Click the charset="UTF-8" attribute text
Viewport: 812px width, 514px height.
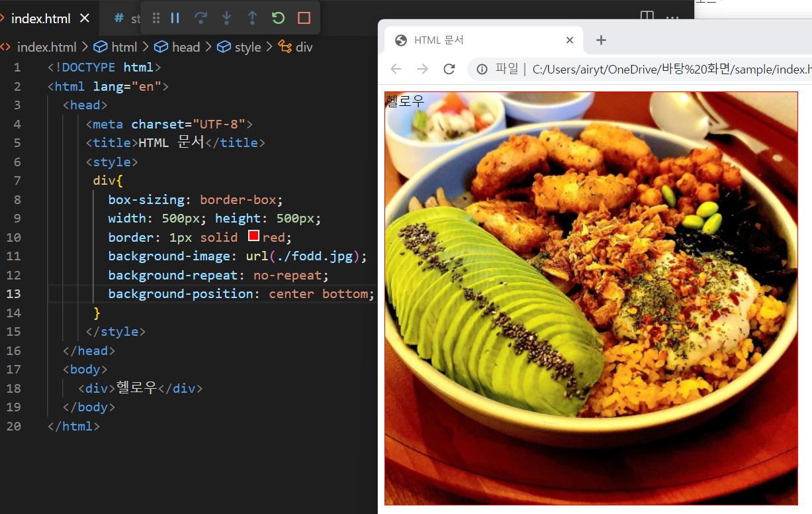(x=188, y=124)
